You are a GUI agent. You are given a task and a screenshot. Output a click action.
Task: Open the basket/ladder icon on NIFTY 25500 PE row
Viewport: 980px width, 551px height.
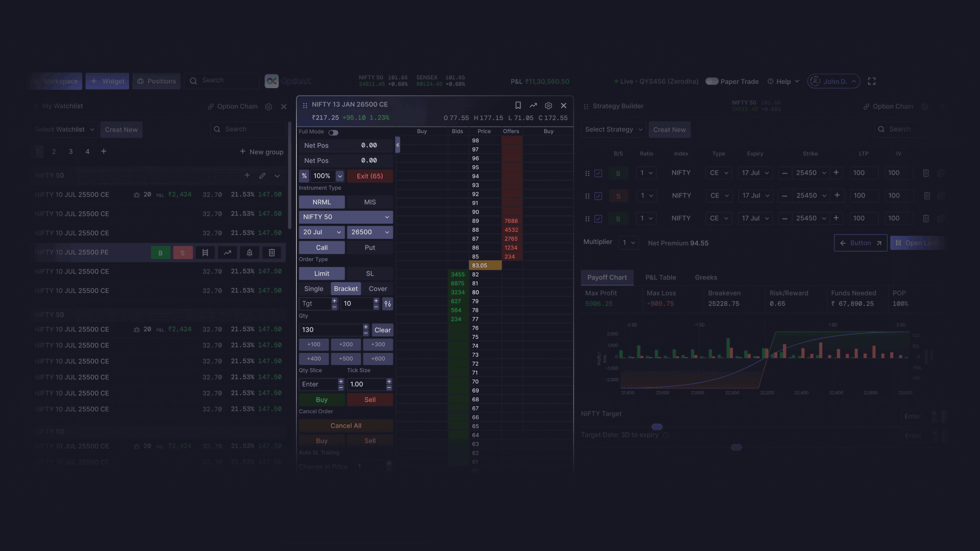coord(205,253)
